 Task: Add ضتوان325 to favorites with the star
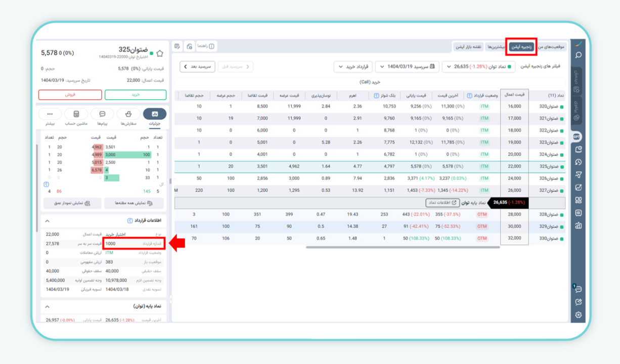click(160, 53)
